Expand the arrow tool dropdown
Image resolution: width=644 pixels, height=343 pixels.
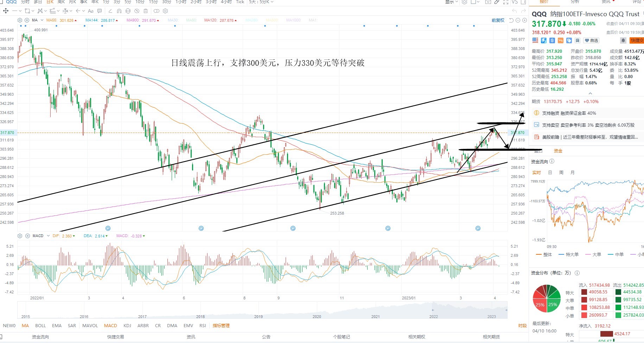pyautogui.click(x=83, y=11)
